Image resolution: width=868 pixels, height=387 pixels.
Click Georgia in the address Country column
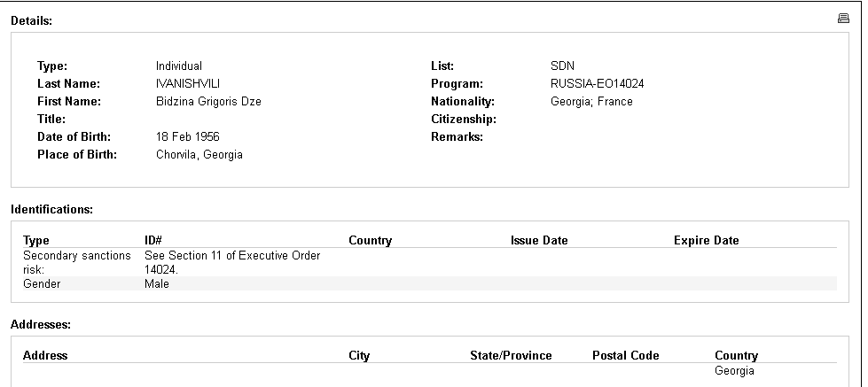[x=734, y=371]
